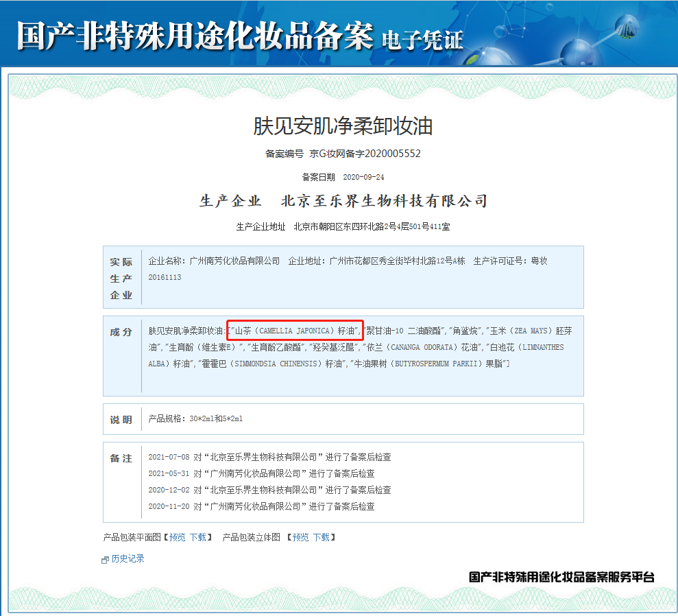Download the 产品包装平面图 image

pyautogui.click(x=198, y=537)
